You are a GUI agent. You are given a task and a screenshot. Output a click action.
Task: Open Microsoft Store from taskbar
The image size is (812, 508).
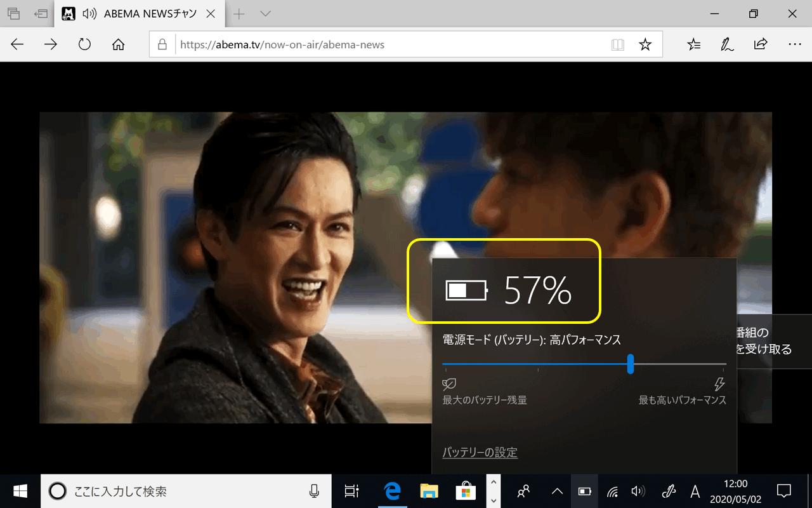pos(466,491)
